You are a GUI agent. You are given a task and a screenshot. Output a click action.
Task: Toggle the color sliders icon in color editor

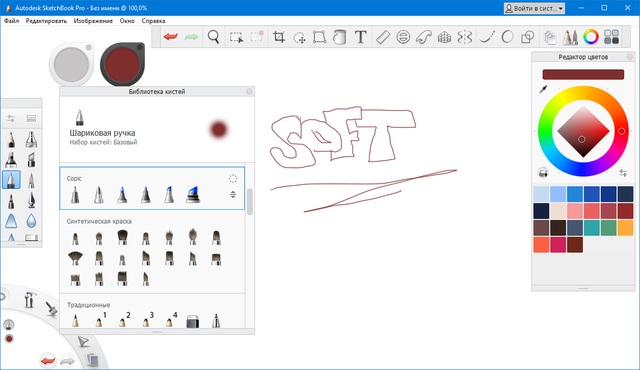pyautogui.click(x=623, y=173)
